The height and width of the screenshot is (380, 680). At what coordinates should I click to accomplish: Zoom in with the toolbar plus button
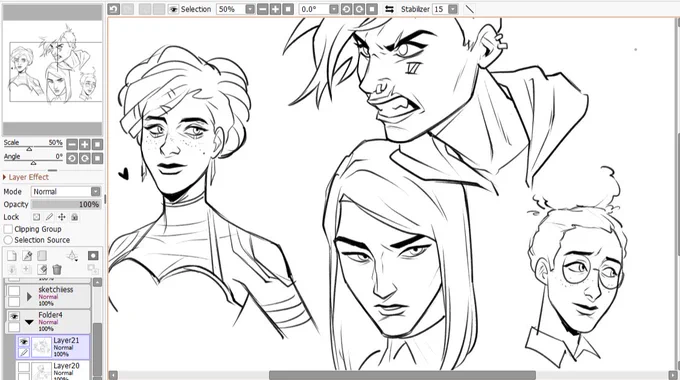coord(275,9)
